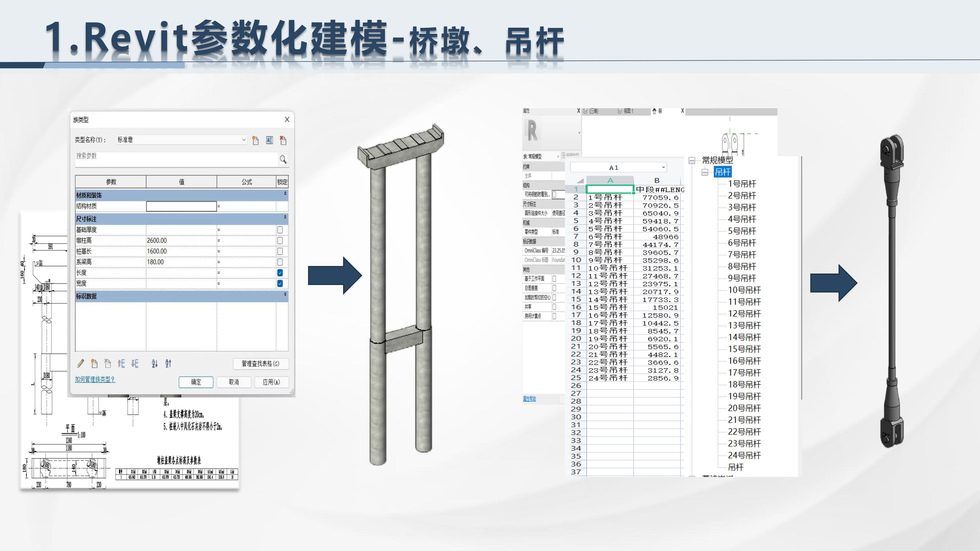
Task: Uncheck the lock checkbox for 长度
Action: click(280, 273)
